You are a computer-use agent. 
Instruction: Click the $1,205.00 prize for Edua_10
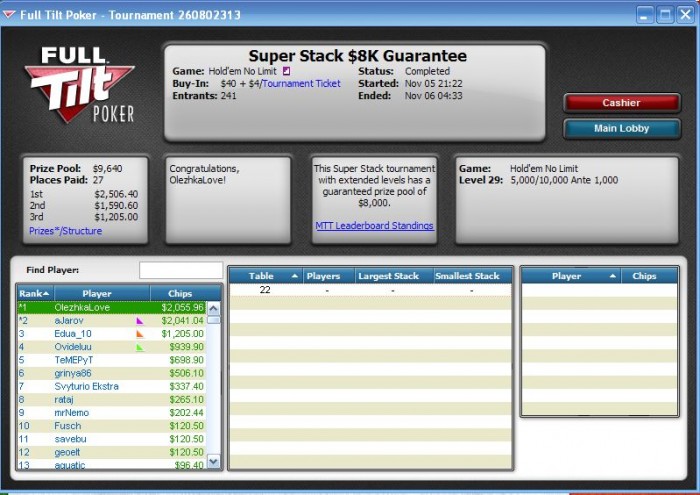183,334
